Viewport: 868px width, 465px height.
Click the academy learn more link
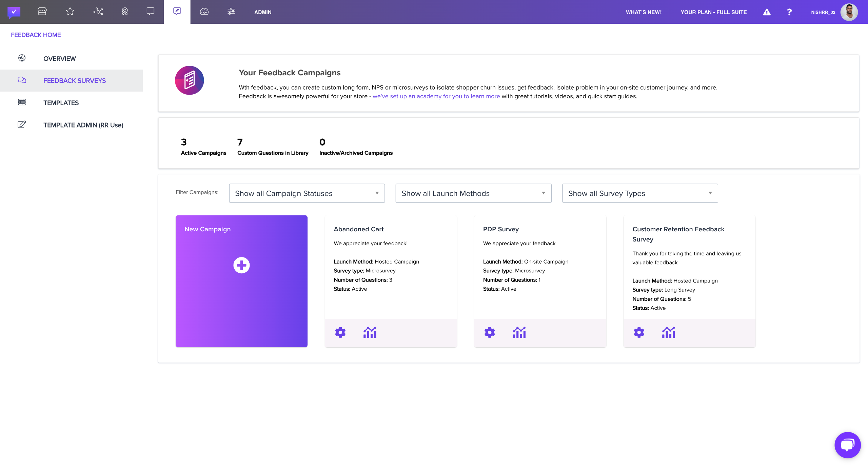pyautogui.click(x=436, y=96)
